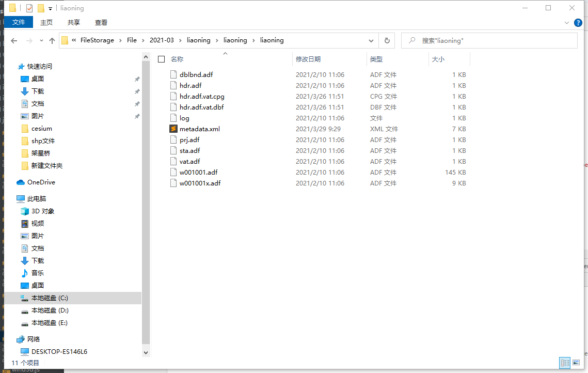
Task: Open 3D 对象 under This PC
Action: (x=43, y=211)
